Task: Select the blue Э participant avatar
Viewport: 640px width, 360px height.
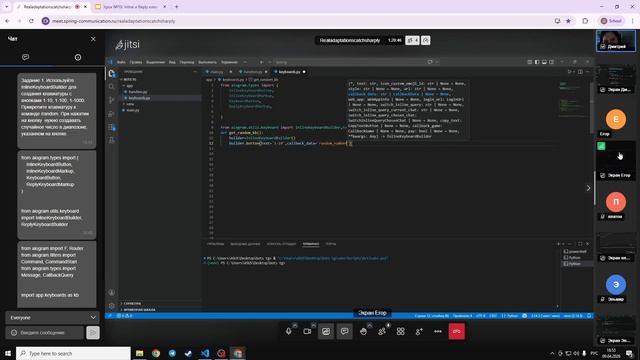Action: click(x=616, y=284)
